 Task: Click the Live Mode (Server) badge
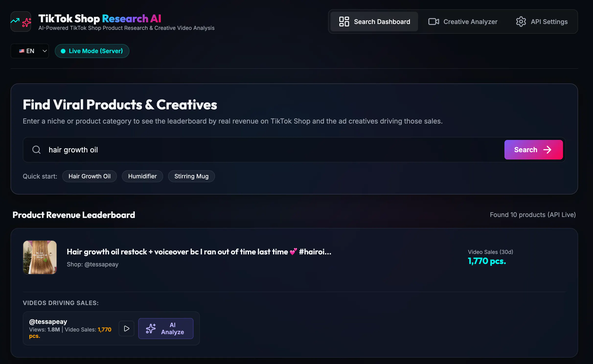pyautogui.click(x=92, y=51)
